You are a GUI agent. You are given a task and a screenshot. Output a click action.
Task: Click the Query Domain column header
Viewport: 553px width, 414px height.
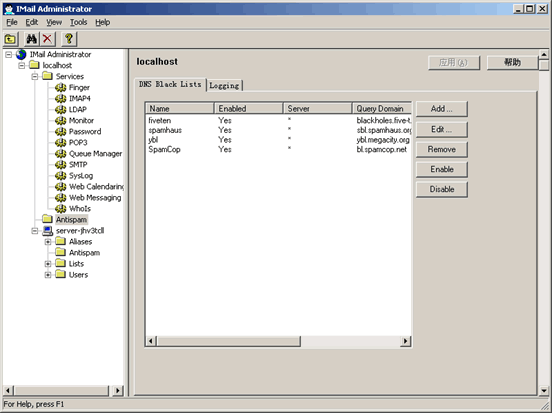pyautogui.click(x=382, y=108)
